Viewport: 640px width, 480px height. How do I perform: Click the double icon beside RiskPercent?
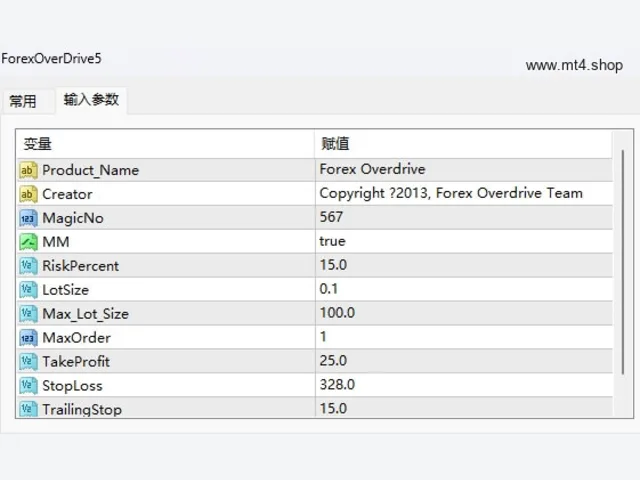[28, 266]
